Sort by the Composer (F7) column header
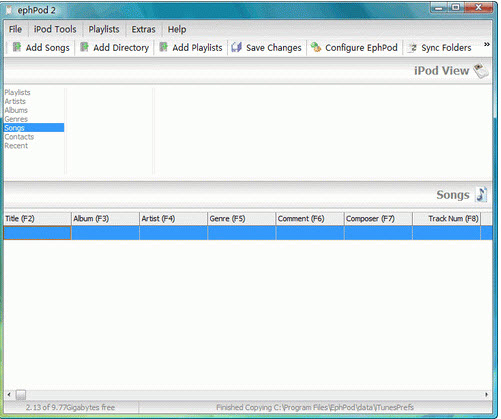This screenshot has width=501, height=419. pyautogui.click(x=378, y=219)
